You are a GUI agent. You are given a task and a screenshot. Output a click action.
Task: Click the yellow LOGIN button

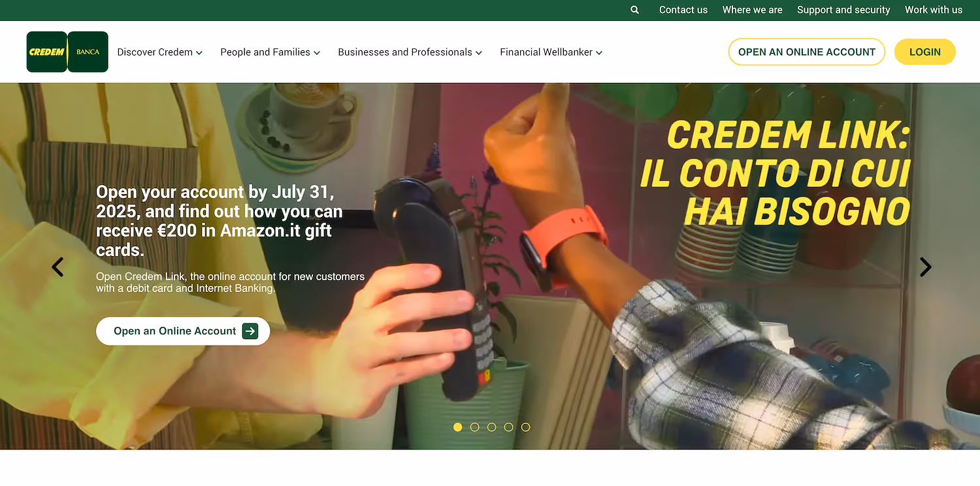pos(925,52)
